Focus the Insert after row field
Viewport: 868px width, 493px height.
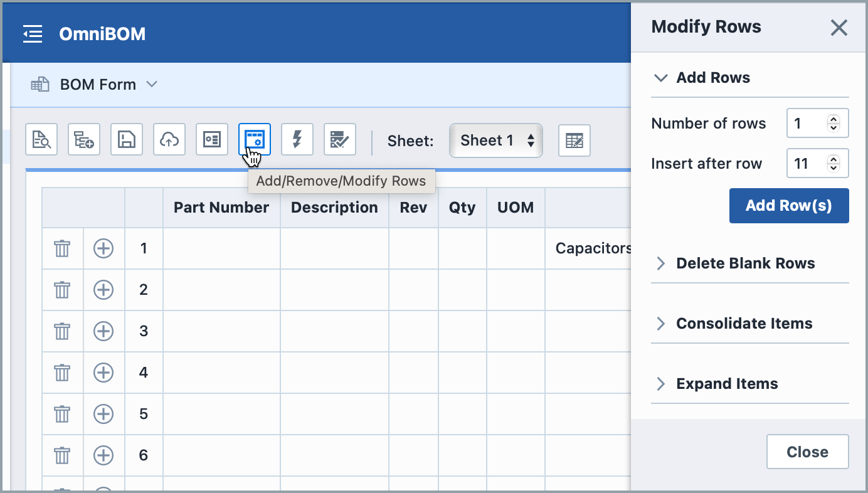tap(818, 163)
